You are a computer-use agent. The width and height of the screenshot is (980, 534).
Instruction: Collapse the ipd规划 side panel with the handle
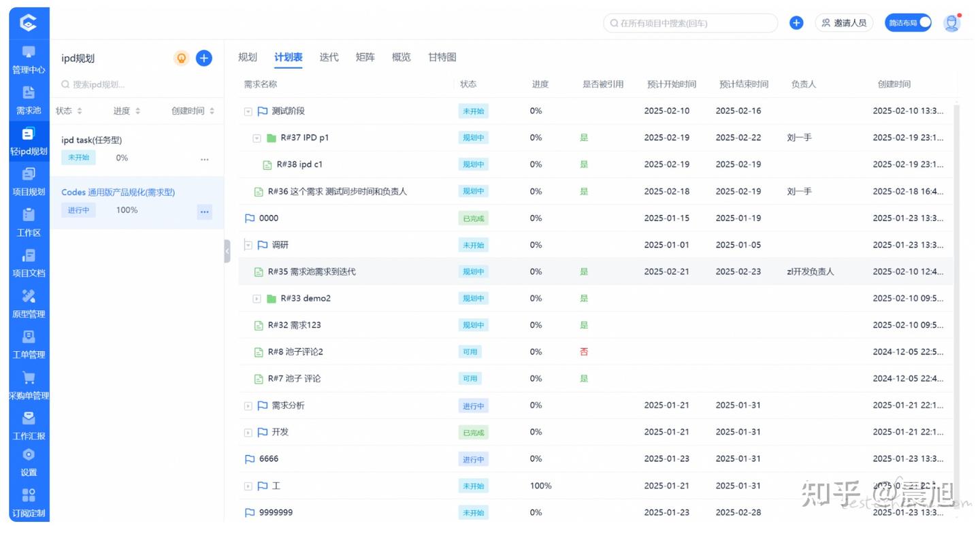tap(227, 251)
